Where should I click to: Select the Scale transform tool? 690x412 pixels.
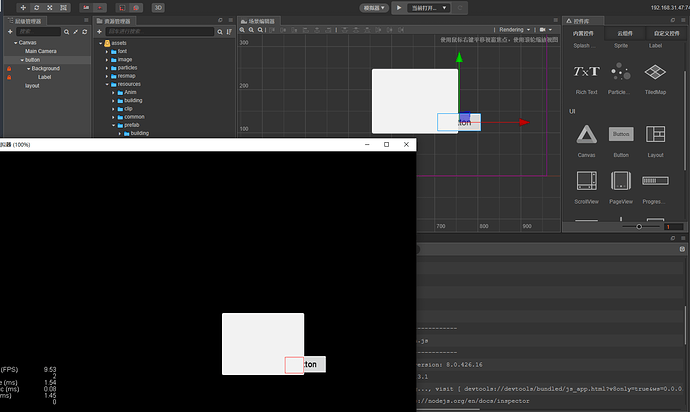[x=50, y=7]
